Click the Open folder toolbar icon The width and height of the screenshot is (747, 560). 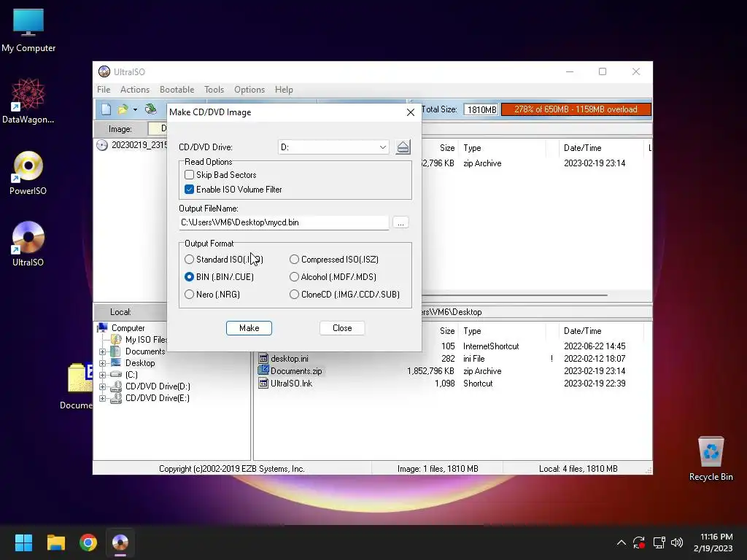(123, 109)
